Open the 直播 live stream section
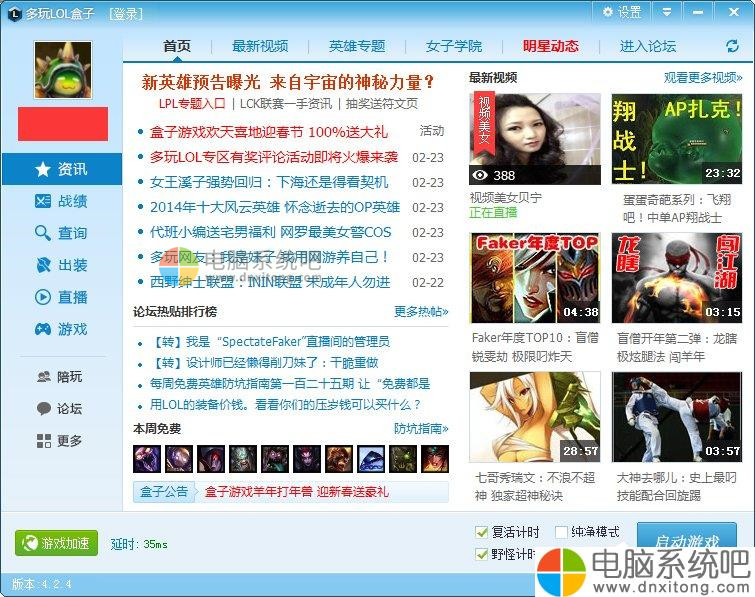 point(62,297)
